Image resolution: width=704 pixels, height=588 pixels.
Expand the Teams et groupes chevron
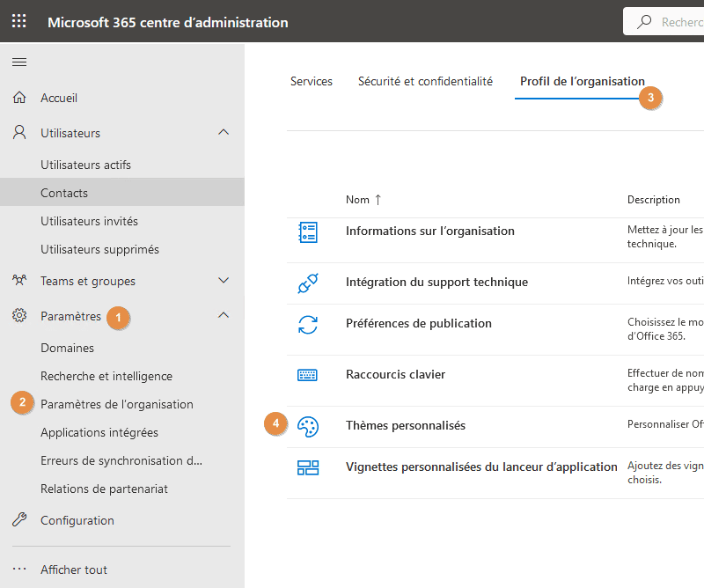(x=224, y=281)
